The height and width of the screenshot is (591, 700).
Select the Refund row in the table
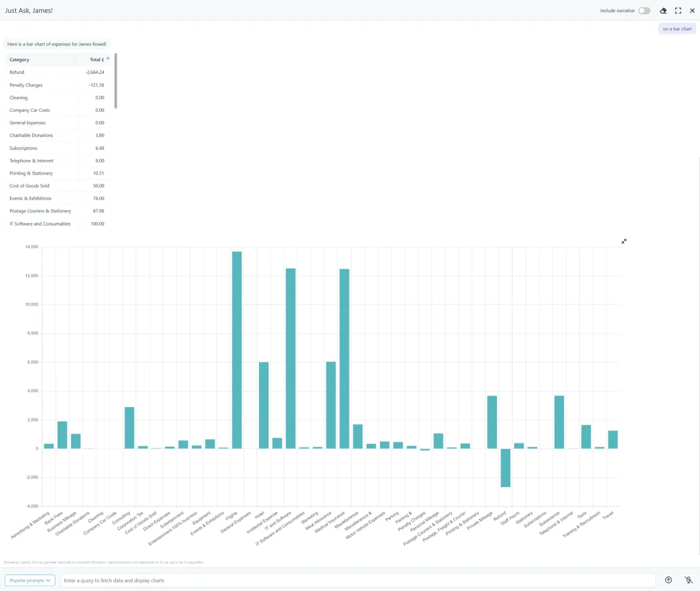tap(58, 72)
